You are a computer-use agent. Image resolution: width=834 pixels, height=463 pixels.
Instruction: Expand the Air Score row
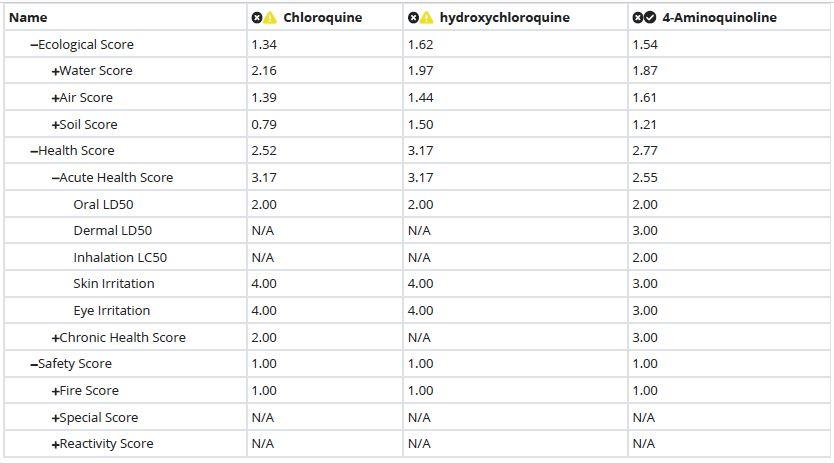[55, 98]
